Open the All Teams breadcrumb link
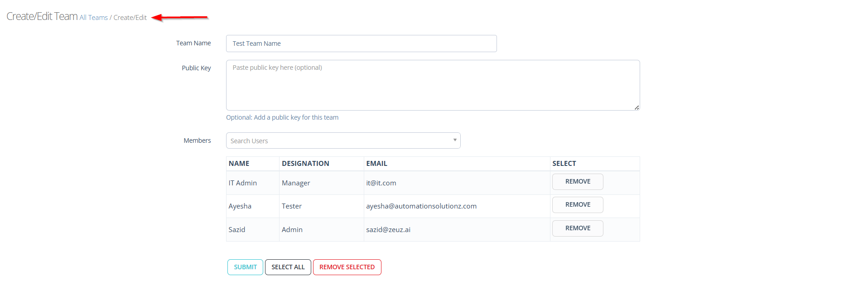The image size is (868, 291). tap(94, 18)
